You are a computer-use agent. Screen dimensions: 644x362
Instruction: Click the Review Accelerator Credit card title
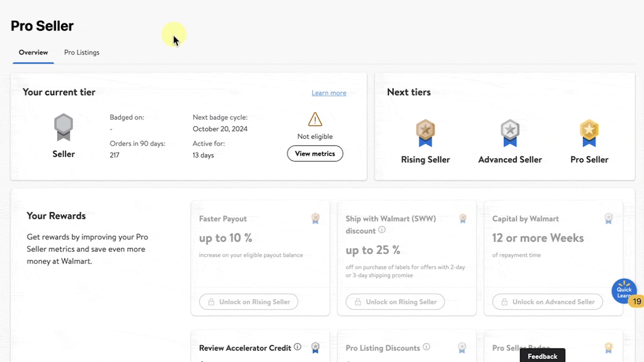pos(245,348)
